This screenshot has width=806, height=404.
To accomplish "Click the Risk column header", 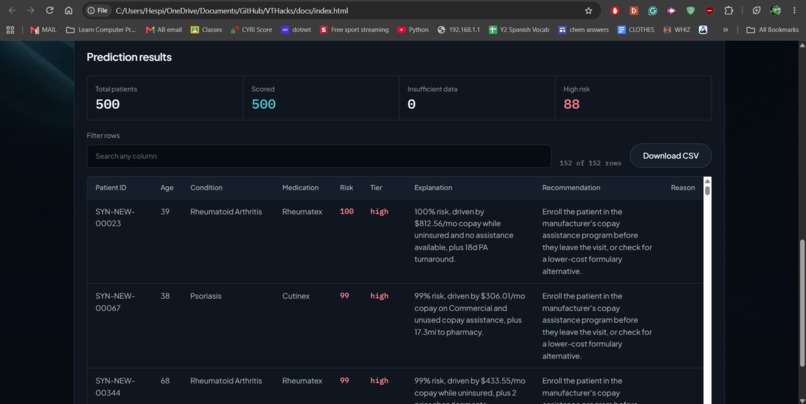I will 346,188.
